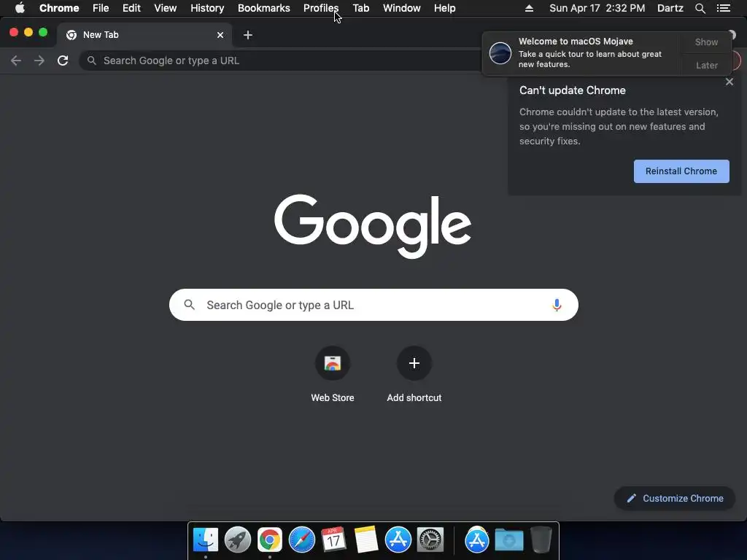747x560 pixels.
Task: Open Calendar from the Dock
Action: point(333,540)
